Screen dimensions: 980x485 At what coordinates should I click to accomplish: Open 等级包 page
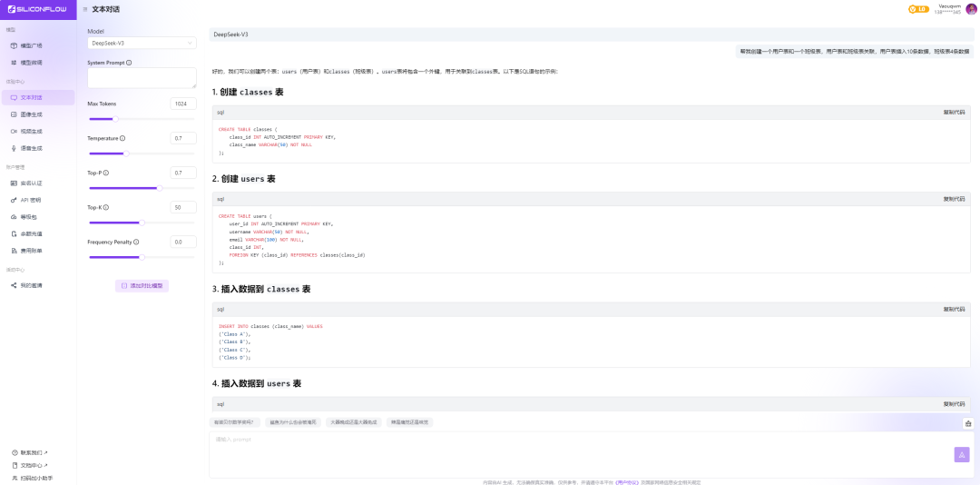pyautogui.click(x=37, y=217)
